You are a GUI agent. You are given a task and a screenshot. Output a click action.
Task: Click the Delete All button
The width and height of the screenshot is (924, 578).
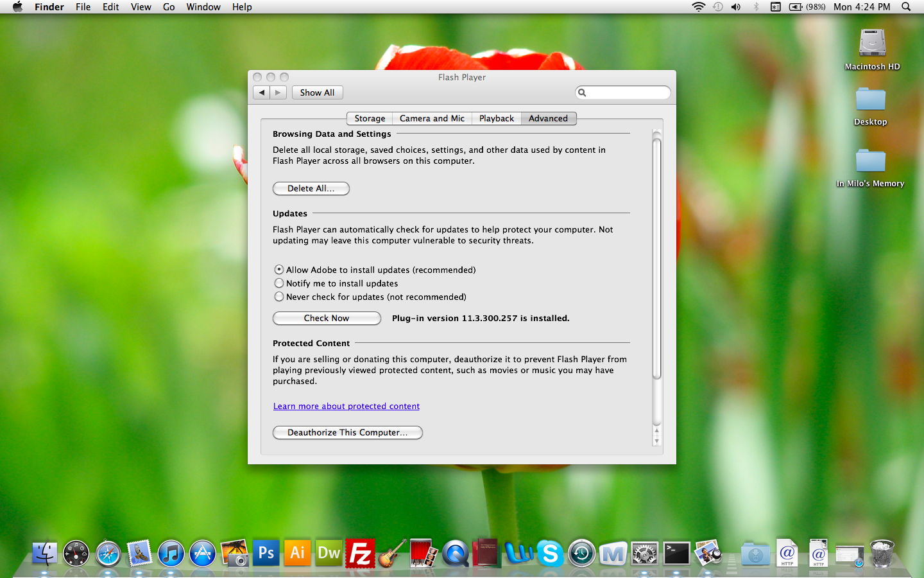[x=311, y=188]
